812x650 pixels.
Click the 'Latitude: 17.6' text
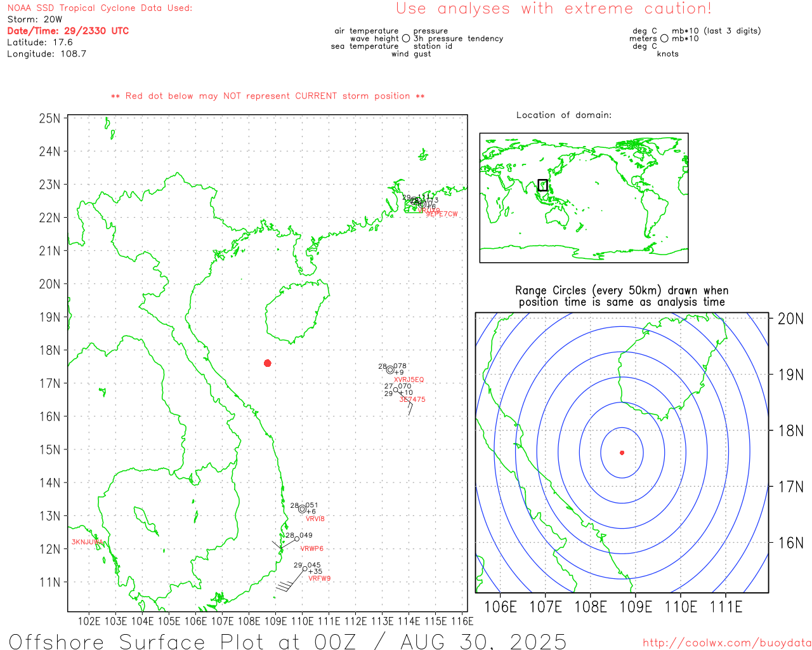pyautogui.click(x=40, y=42)
